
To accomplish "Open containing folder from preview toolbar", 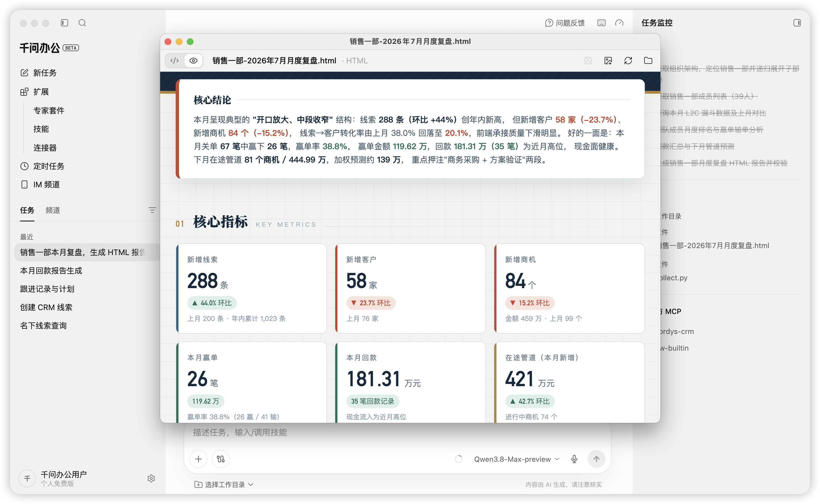I will (648, 60).
